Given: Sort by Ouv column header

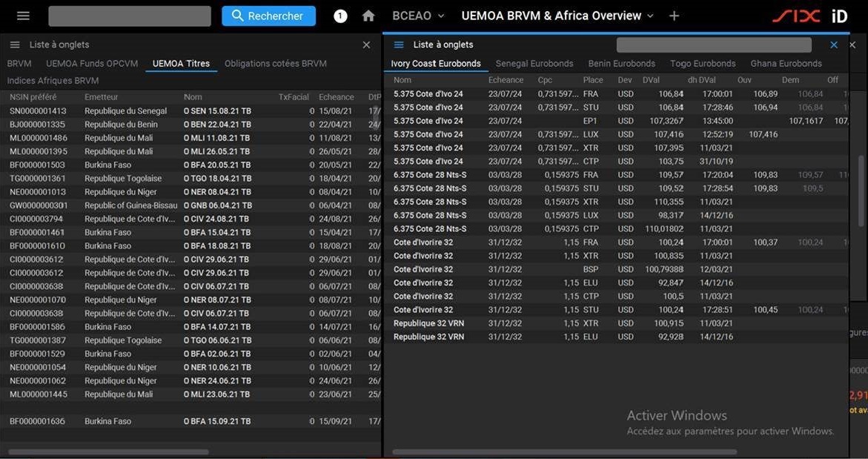Looking at the screenshot, I should (744, 80).
